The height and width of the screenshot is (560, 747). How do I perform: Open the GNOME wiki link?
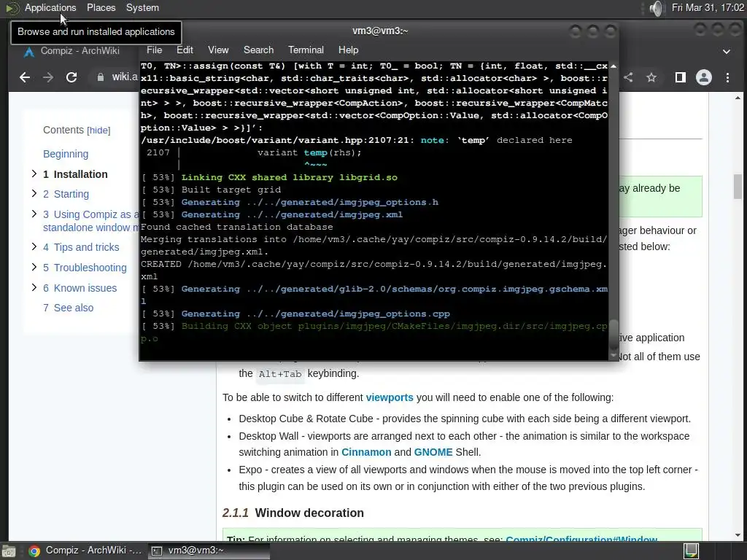(x=433, y=452)
